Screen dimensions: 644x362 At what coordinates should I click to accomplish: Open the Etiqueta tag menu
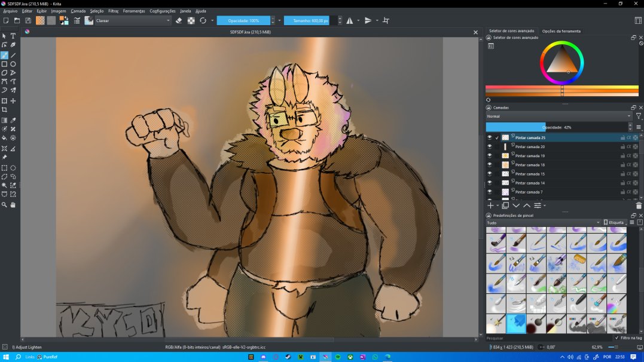614,222
